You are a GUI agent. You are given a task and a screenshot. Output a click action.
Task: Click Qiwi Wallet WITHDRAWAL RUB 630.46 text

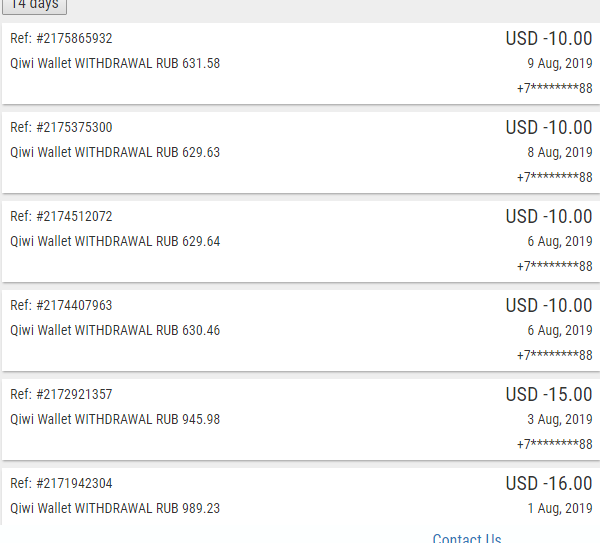(115, 331)
